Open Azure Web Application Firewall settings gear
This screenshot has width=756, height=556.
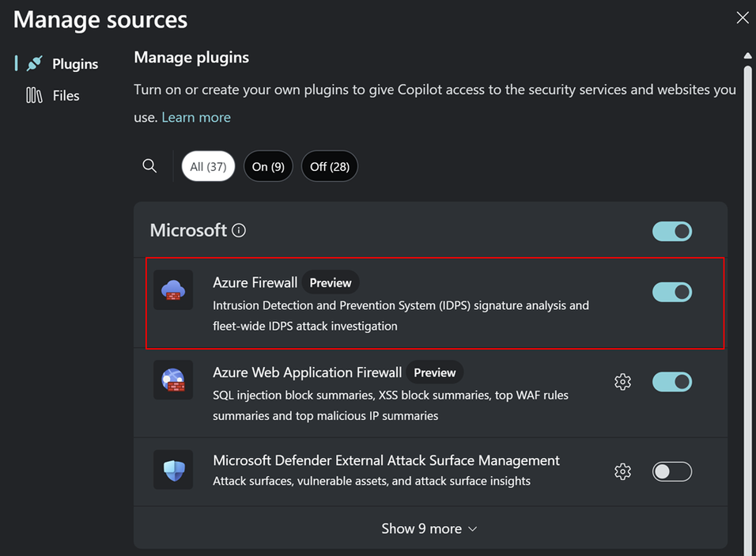pyautogui.click(x=623, y=382)
